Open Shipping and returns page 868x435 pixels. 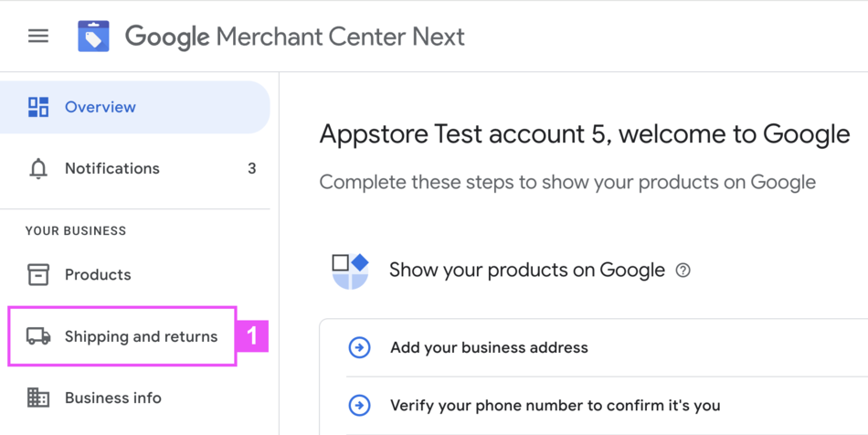141,336
